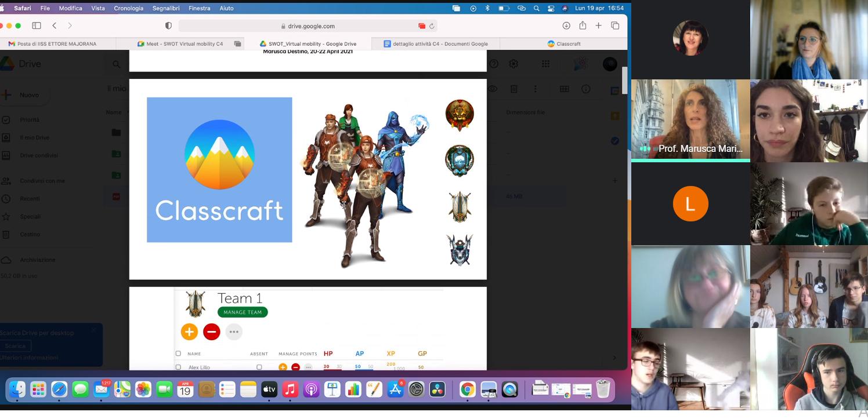Open the Vista menu
The image size is (868, 419).
[98, 8]
